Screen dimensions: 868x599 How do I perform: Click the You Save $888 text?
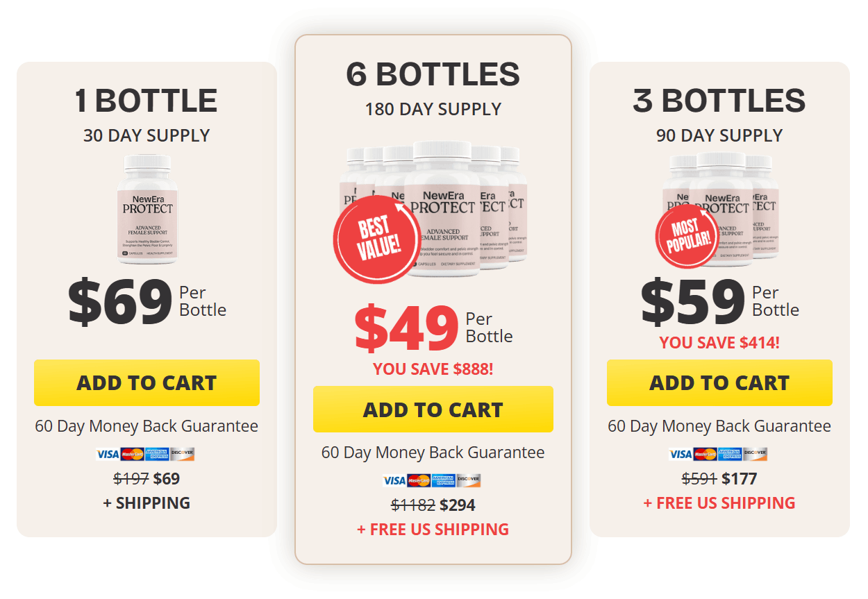pos(433,369)
